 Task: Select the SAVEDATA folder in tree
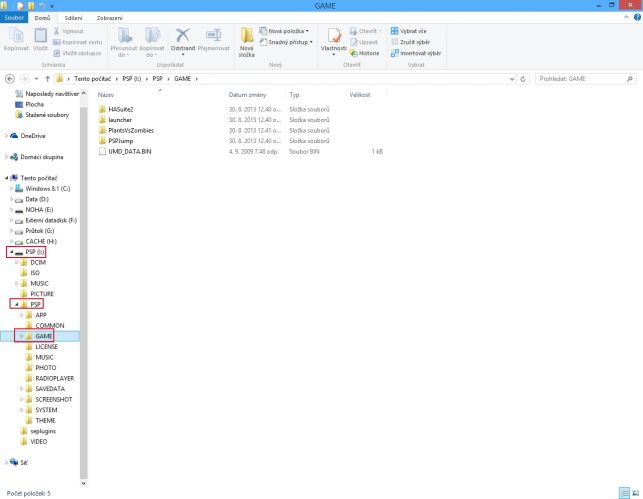point(50,389)
